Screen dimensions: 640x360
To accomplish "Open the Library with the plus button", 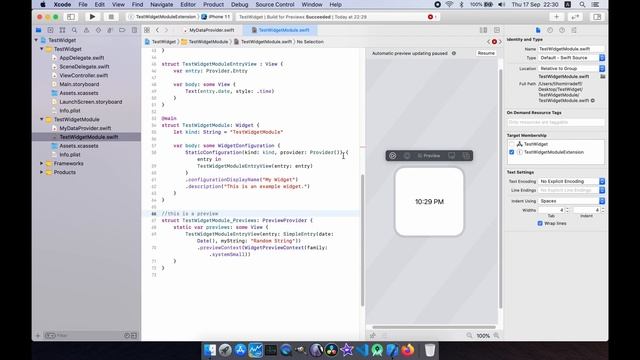I will click(x=556, y=17).
